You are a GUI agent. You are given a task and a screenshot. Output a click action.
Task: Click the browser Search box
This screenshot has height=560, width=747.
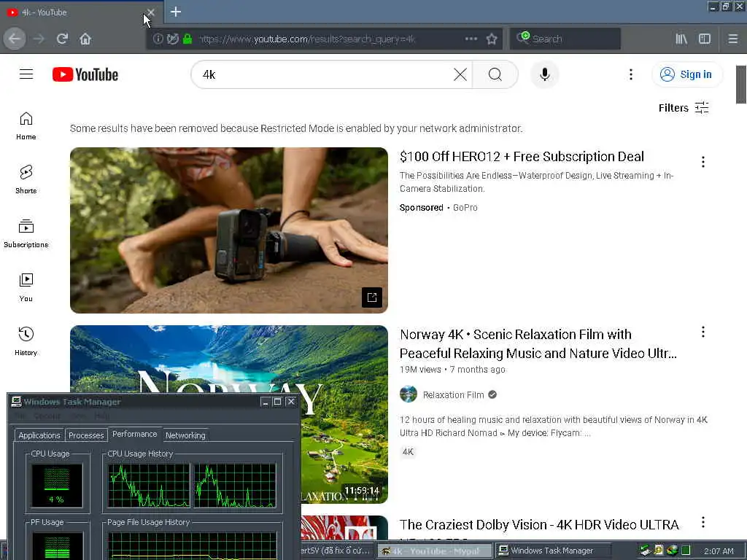(x=565, y=39)
